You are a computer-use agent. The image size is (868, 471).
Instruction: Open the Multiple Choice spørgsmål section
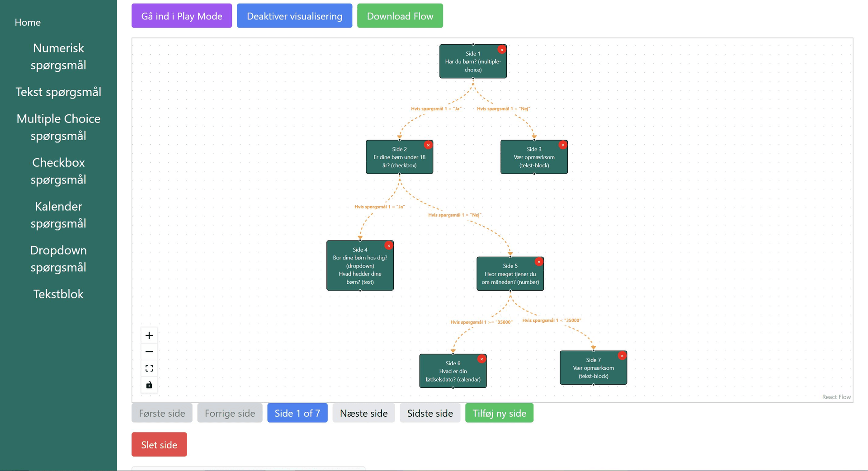click(58, 127)
